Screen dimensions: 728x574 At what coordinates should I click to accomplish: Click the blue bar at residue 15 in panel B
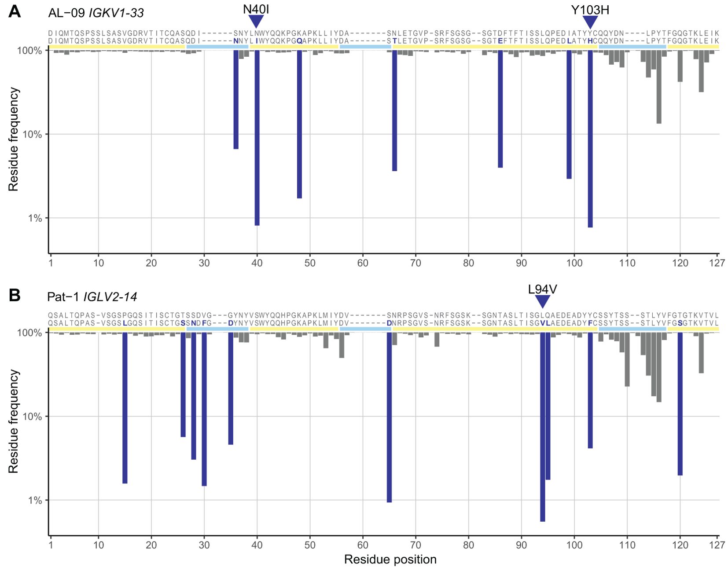(x=125, y=408)
